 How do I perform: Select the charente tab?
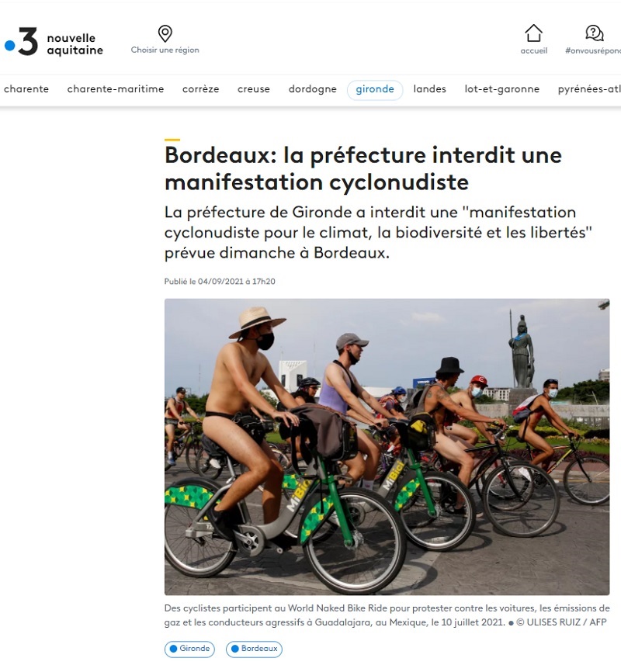26,89
